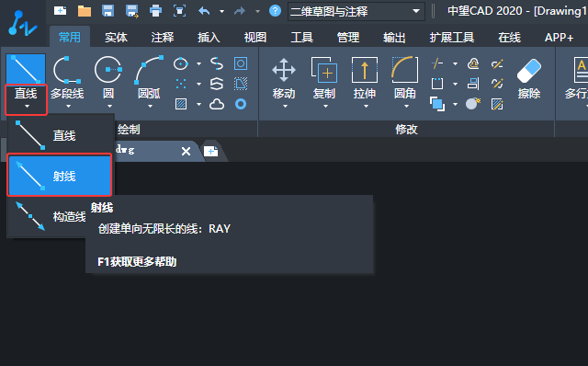Open help with the blue question mark

coord(275,11)
